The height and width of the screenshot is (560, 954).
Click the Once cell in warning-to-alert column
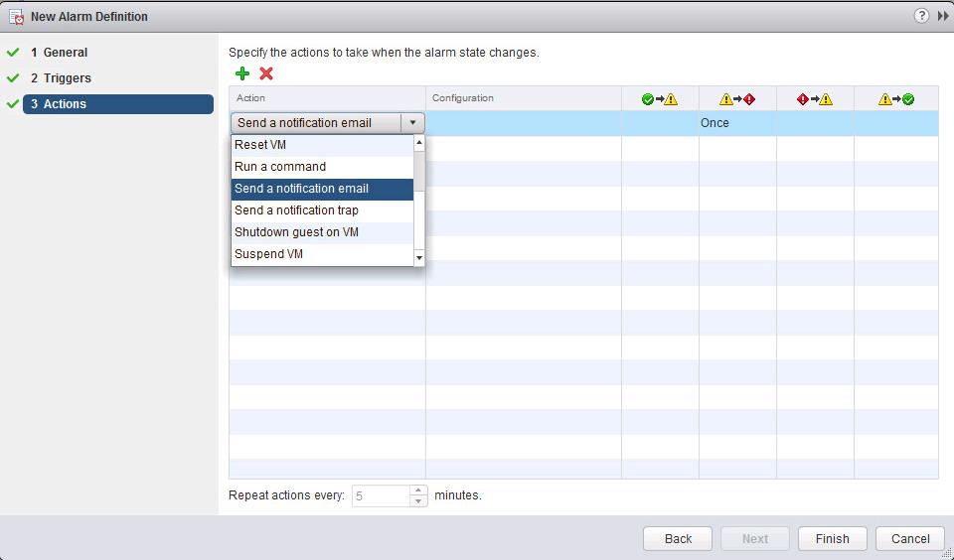[737, 123]
